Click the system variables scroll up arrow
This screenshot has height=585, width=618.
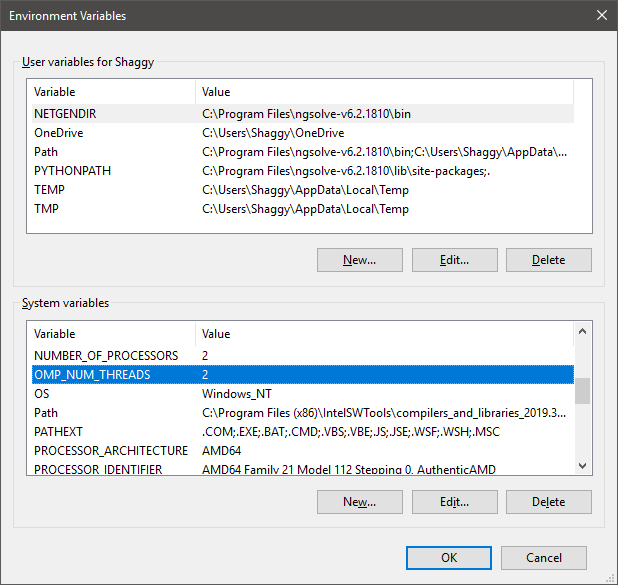coord(582,331)
